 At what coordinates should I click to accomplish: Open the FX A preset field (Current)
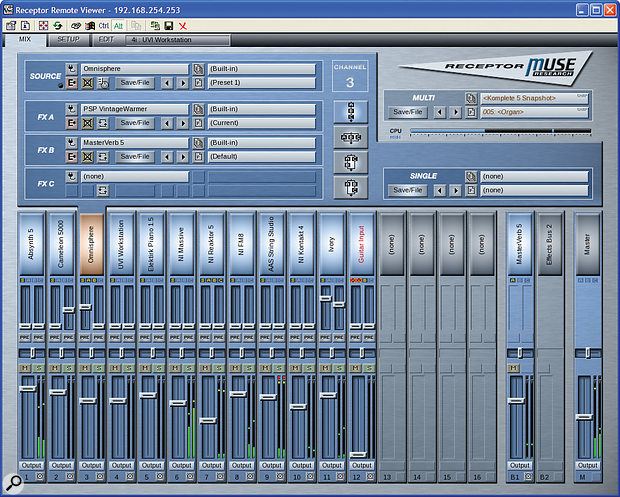(262, 123)
